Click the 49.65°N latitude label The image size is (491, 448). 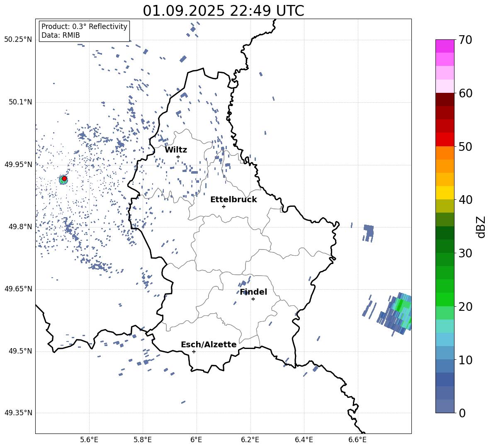click(x=18, y=288)
